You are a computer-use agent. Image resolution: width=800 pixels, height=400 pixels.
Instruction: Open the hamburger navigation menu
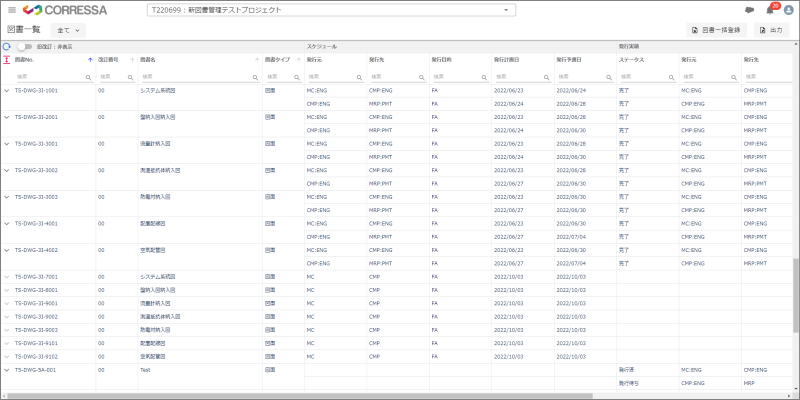[10, 10]
